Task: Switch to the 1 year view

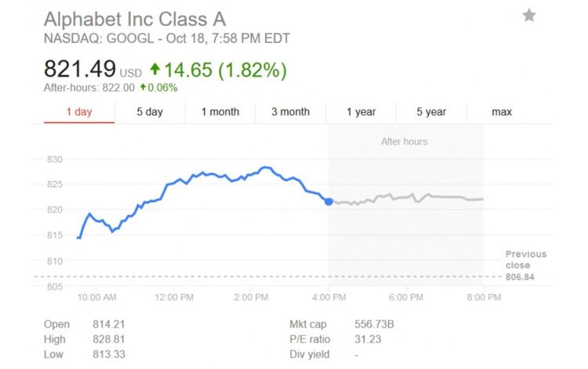Action: (x=361, y=112)
